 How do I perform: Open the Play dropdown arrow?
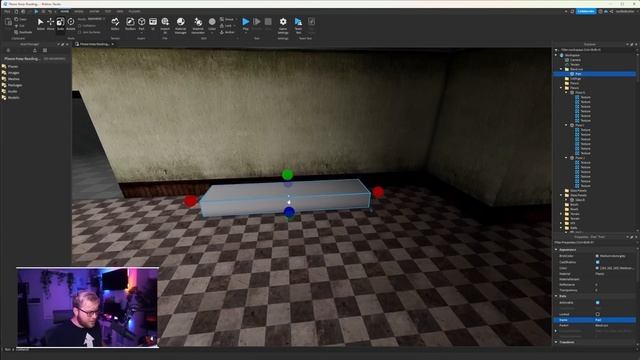point(246,33)
